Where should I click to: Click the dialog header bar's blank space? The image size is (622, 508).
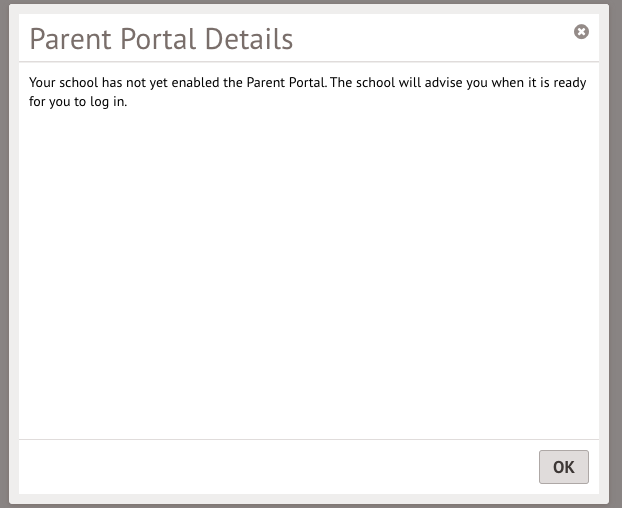pyautogui.click(x=430, y=39)
